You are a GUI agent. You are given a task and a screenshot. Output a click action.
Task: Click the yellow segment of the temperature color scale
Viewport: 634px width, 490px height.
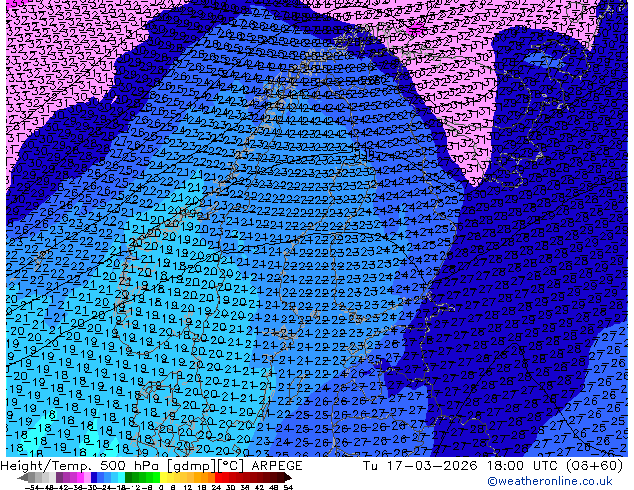(164, 478)
